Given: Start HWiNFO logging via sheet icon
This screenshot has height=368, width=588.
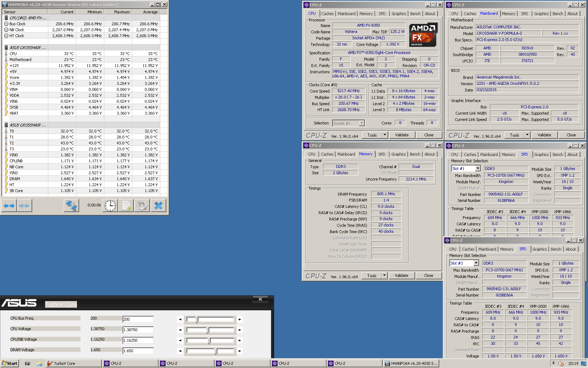Looking at the screenshot, I should click(x=126, y=206).
